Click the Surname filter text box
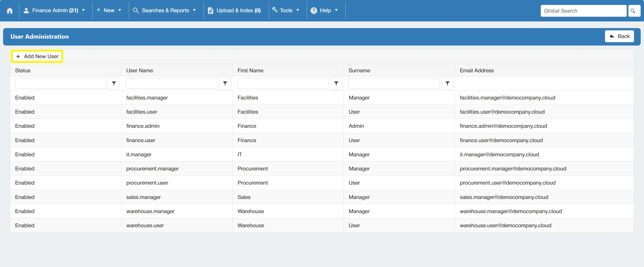 point(394,83)
